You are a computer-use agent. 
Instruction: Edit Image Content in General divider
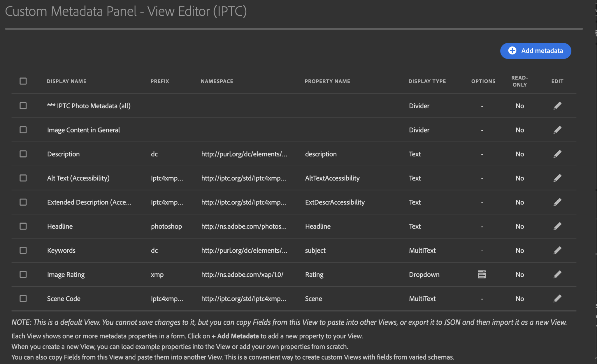coord(557,130)
